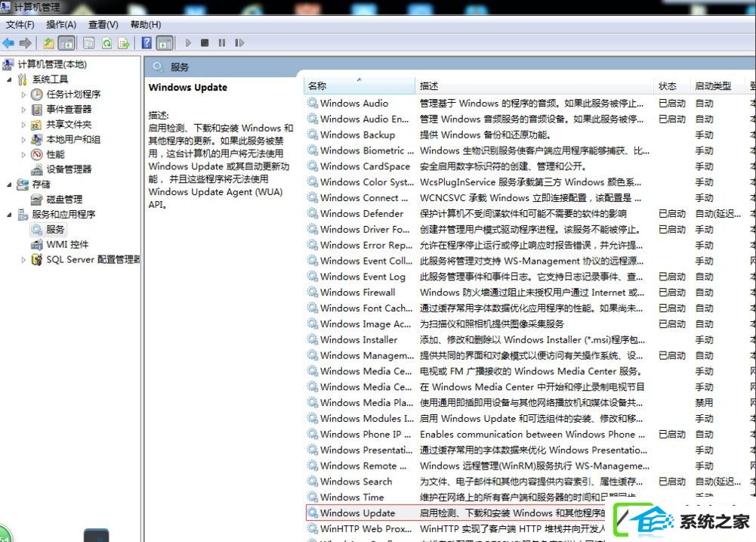
Task: Click the Back arrow toolbar icon
Action: pos(8,43)
